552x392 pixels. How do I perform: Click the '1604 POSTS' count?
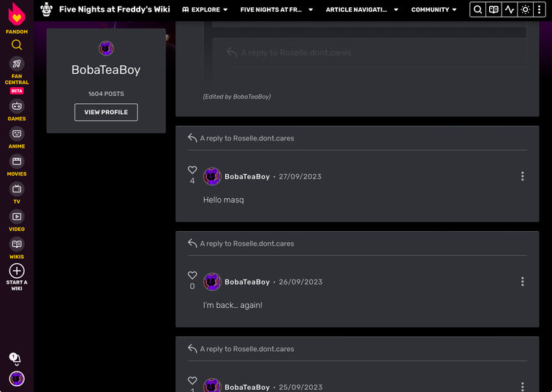106,94
